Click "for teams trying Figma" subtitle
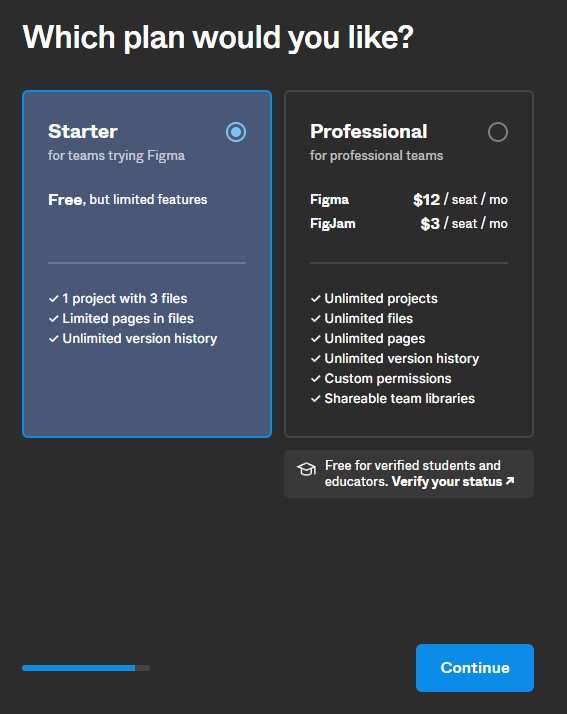The width and height of the screenshot is (567, 714). point(117,156)
